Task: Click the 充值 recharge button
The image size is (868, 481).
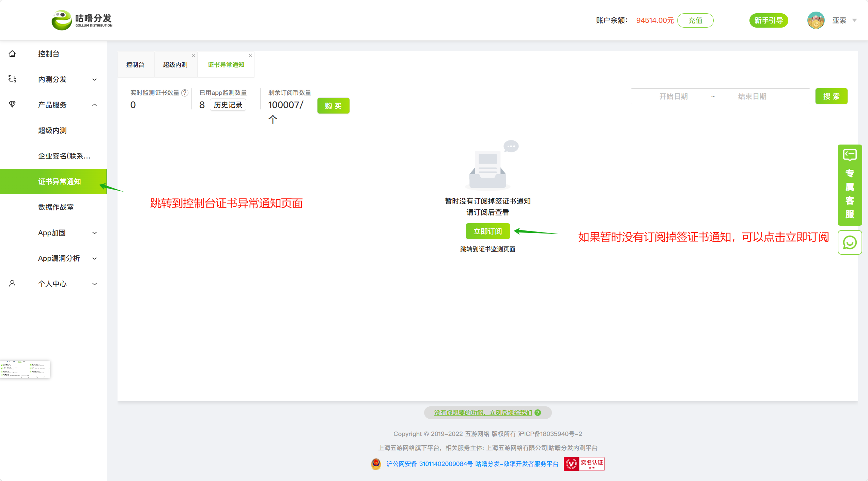Action: coord(695,20)
